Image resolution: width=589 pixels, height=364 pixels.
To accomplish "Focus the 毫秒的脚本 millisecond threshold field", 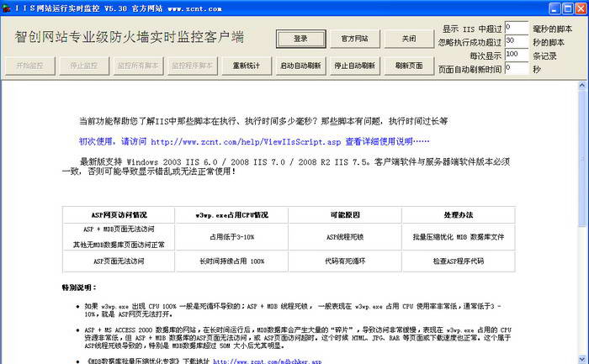I will (516, 28).
